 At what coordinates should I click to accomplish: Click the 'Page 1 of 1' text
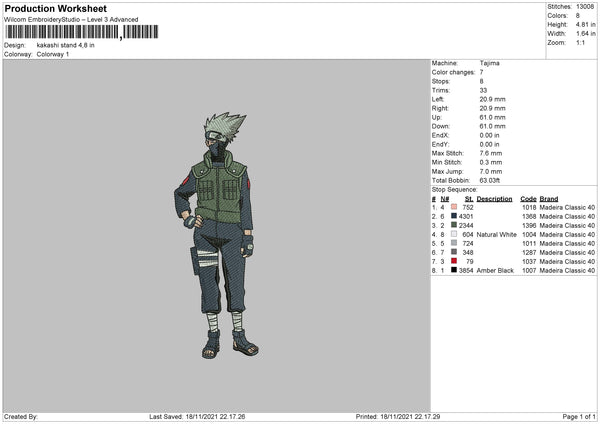click(x=579, y=416)
